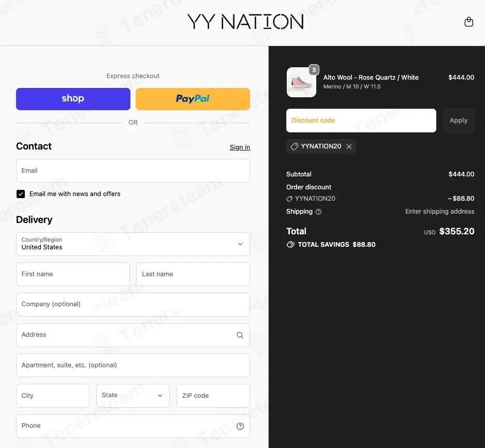
Task: Click the YY NATION logo
Action: tap(245, 22)
